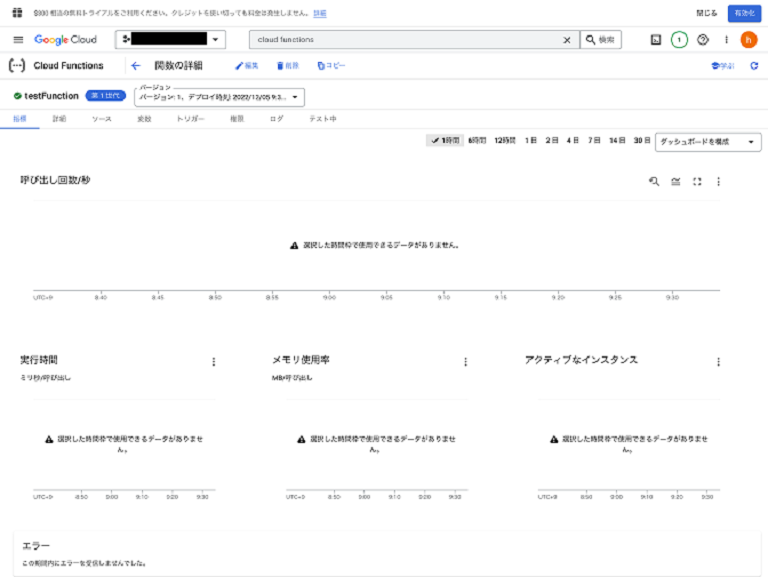Screen dimensions: 768x577
Task: Open the 詳細 link in trial banner
Action: 320,13
